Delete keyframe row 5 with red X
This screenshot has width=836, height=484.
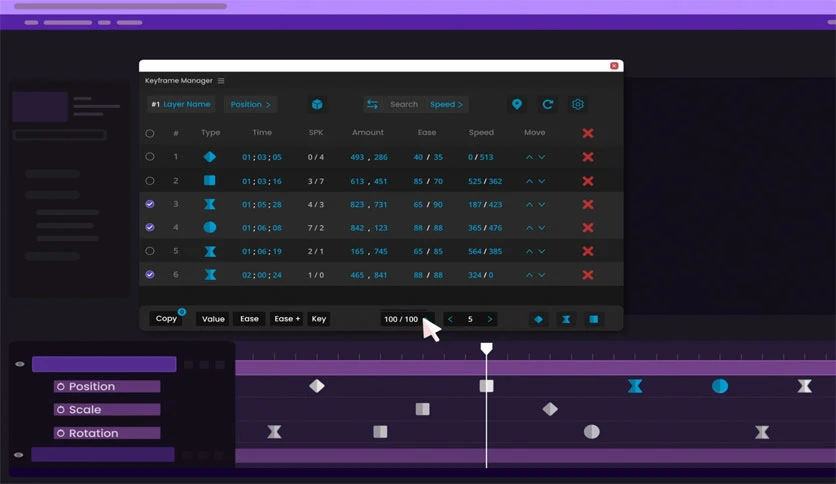(588, 251)
